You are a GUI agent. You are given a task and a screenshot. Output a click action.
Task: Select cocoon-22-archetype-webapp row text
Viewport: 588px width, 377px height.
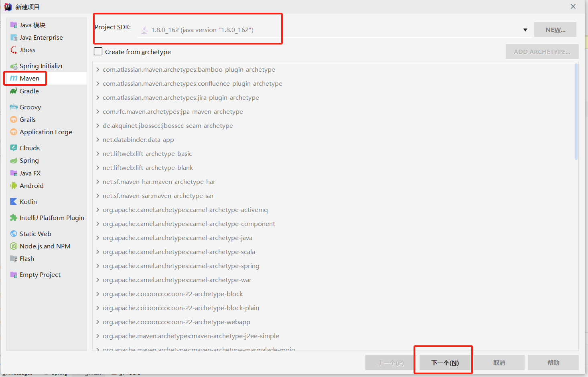[x=176, y=322]
